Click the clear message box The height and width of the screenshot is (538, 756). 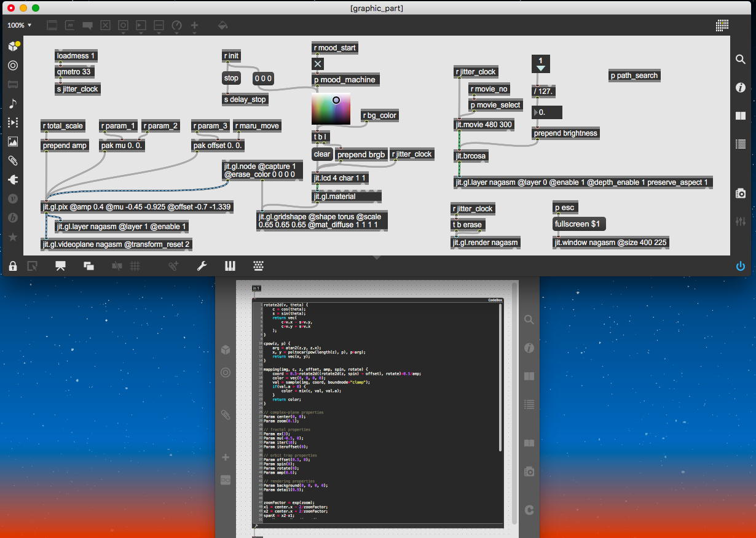(x=322, y=154)
